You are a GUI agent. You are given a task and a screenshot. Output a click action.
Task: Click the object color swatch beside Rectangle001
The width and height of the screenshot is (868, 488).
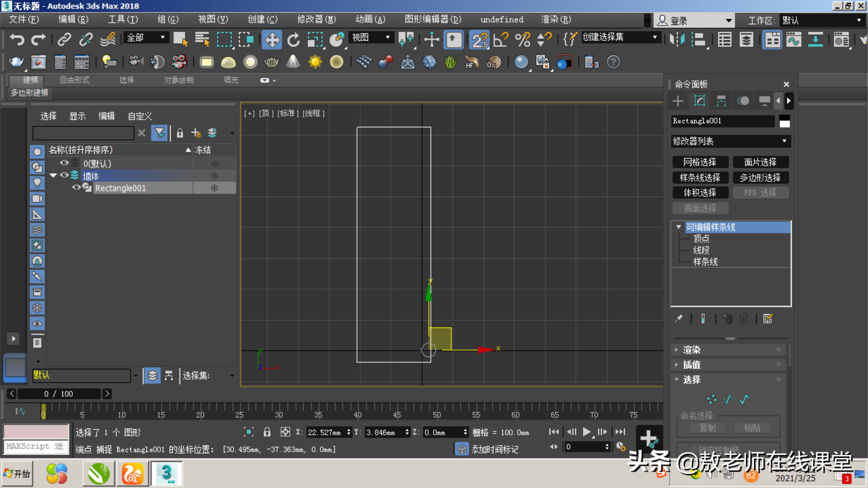[784, 121]
